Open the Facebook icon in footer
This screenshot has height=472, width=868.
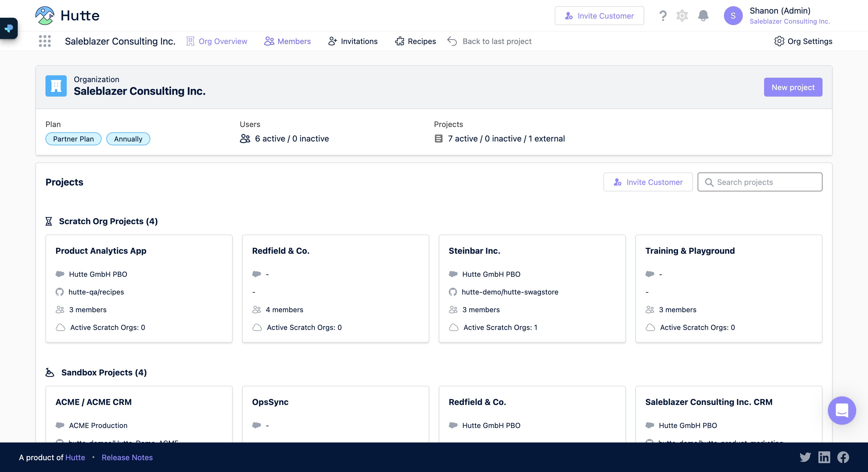coord(843,457)
